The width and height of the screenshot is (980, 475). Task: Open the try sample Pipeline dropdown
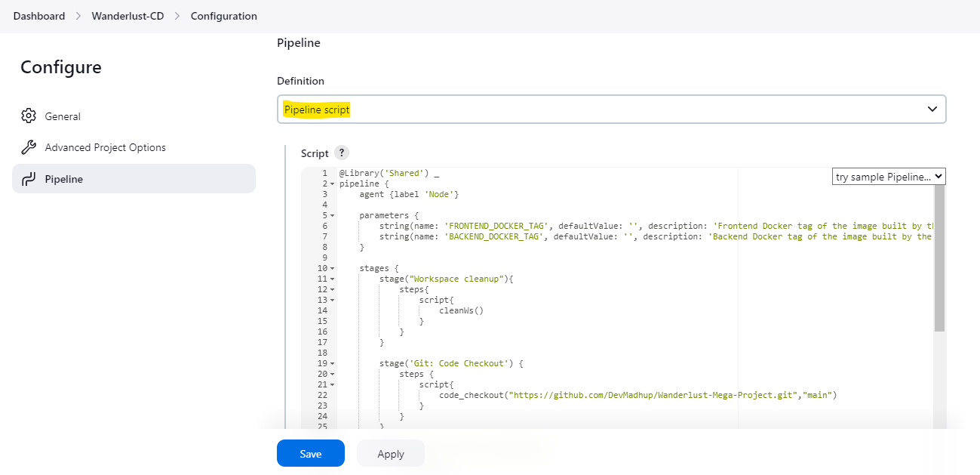(x=889, y=177)
